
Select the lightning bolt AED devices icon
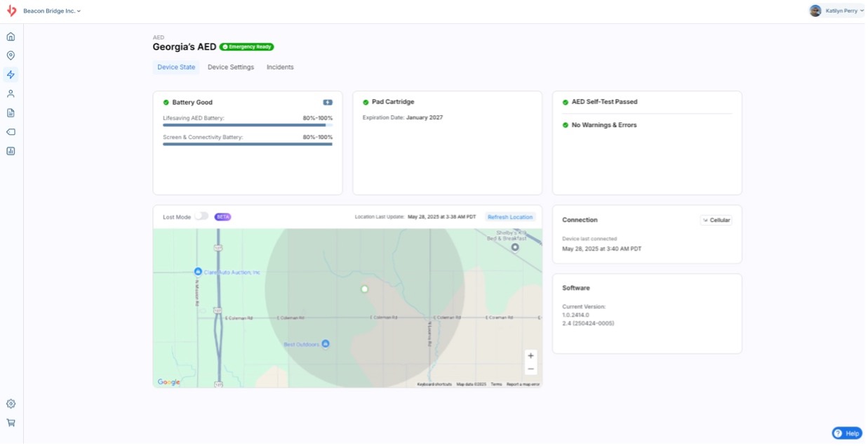11,74
